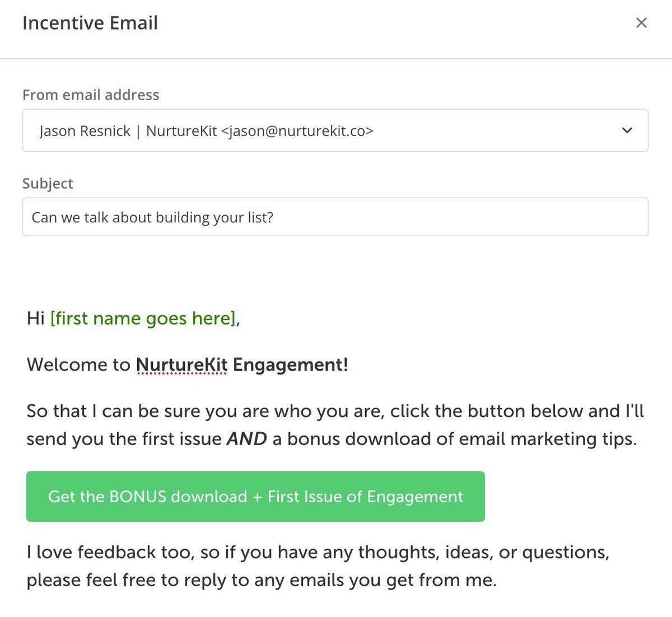Click the 'Welcome to' text in email body
Screen dimensions: 672x617
click(78, 365)
